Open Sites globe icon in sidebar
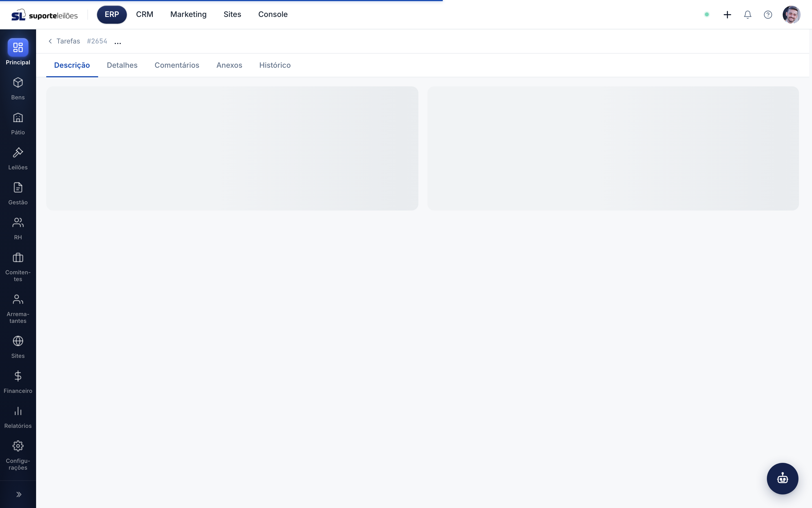This screenshot has width=812, height=508. [x=18, y=341]
